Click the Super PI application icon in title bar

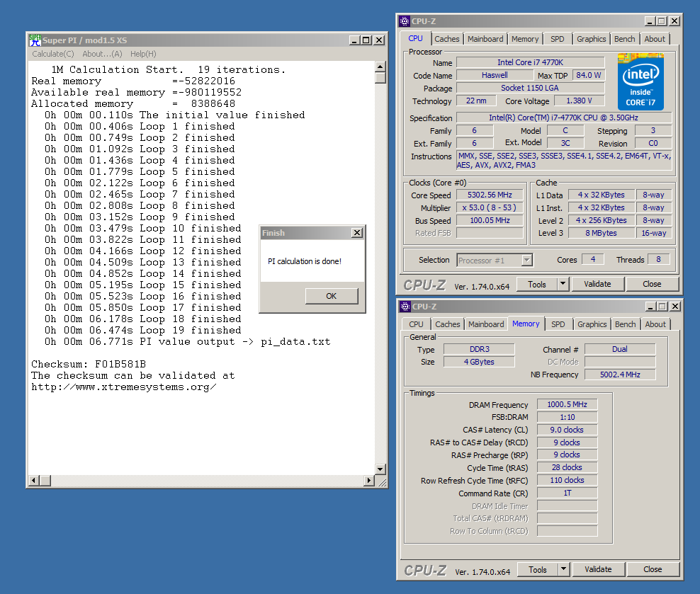pos(35,40)
